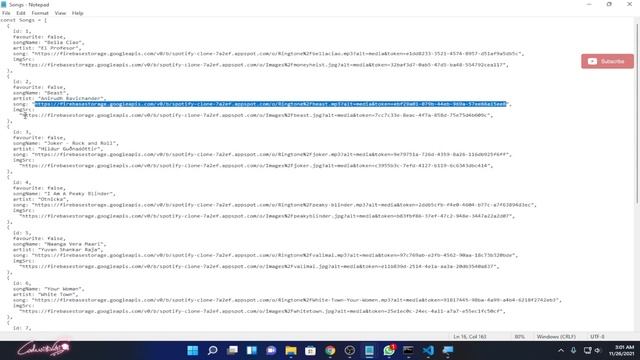
Task: Click the microphone tray icon
Action: point(573,350)
